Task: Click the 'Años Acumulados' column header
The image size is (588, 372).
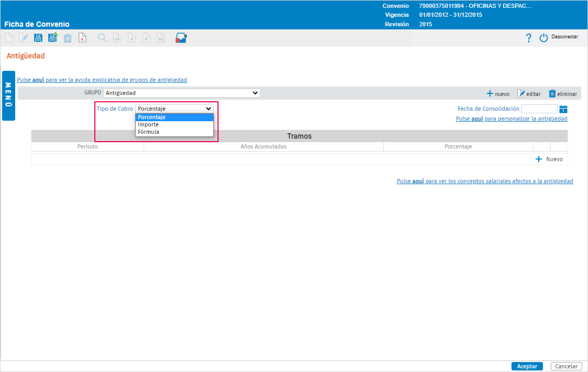Action: point(264,146)
